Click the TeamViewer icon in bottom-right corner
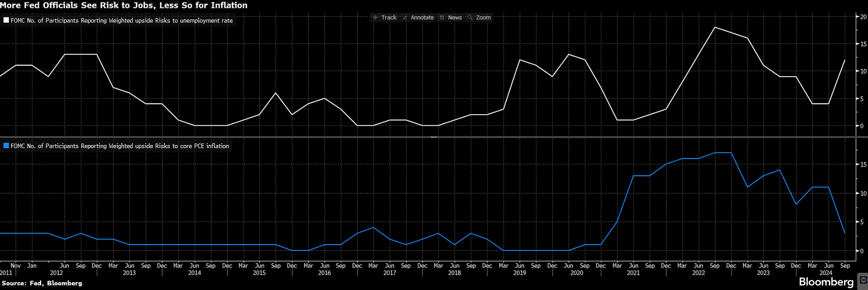 coord(862,281)
